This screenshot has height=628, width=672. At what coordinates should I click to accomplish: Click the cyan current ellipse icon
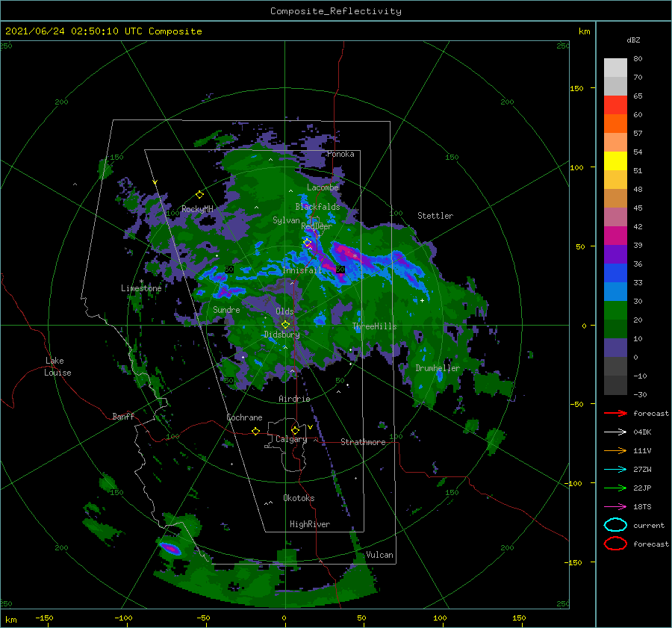pyautogui.click(x=615, y=525)
